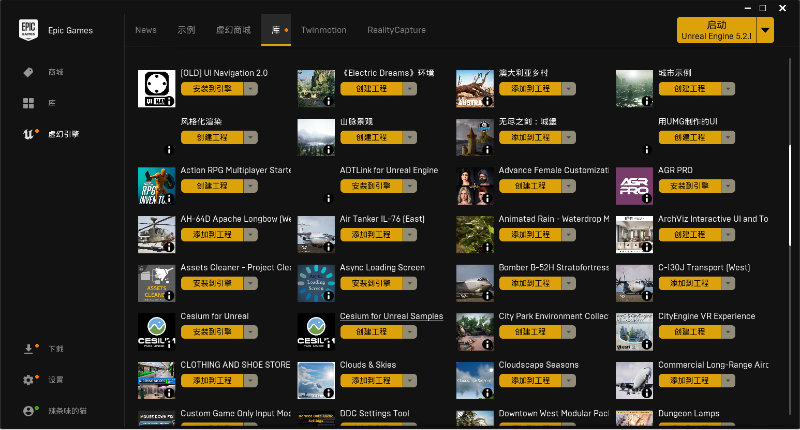Click the Custom Game Only Input Mode title
Screen dimensions: 800x430
[x=236, y=414]
